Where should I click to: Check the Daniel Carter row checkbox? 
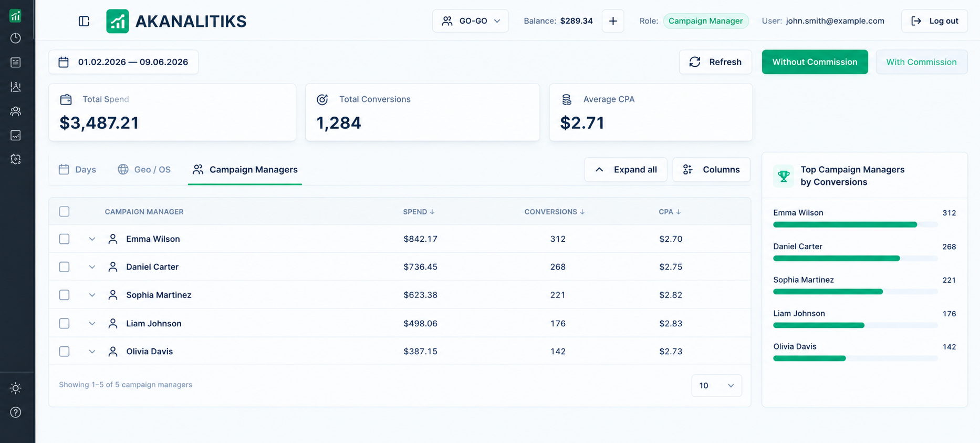pyautogui.click(x=65, y=267)
